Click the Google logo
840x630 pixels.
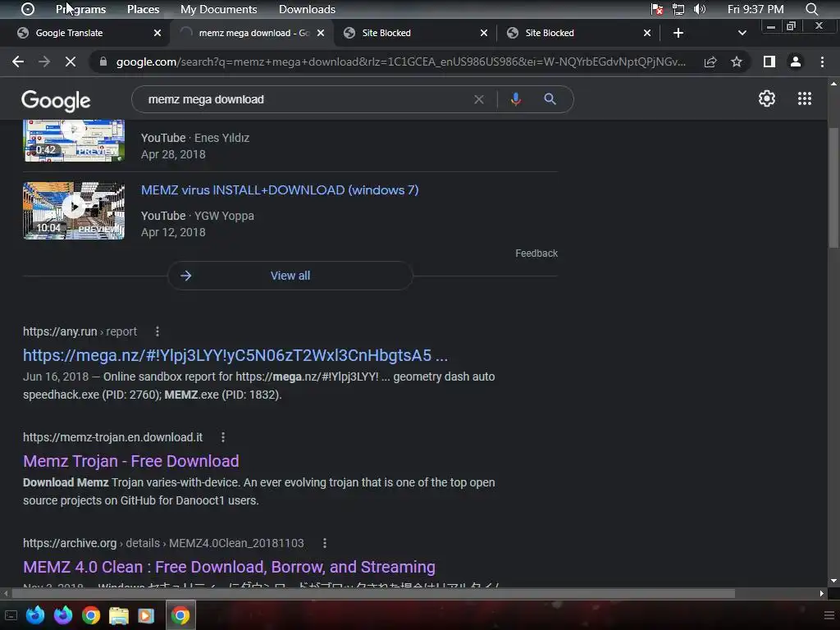coord(56,100)
